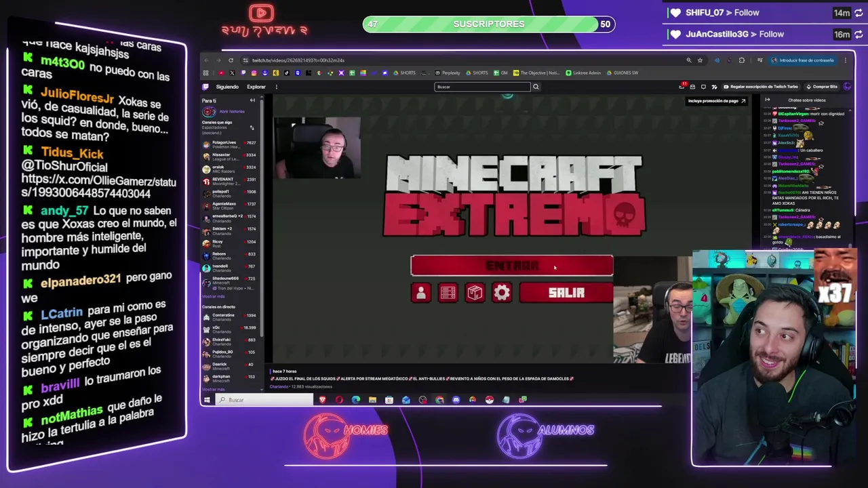Click Regalar suscripción de Twitch Turbo
This screenshot has width=868, height=488.
762,87
